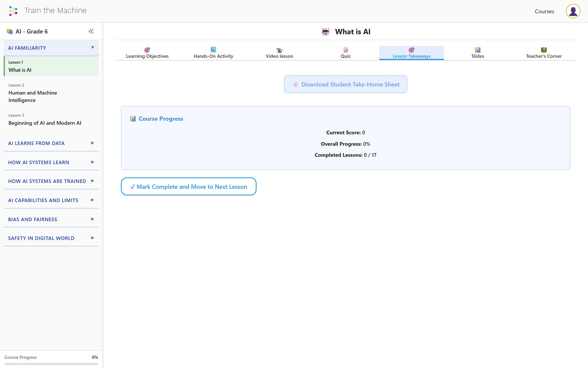Expand the How AI Systems Learn section
The height and width of the screenshot is (368, 588).
pos(51,162)
